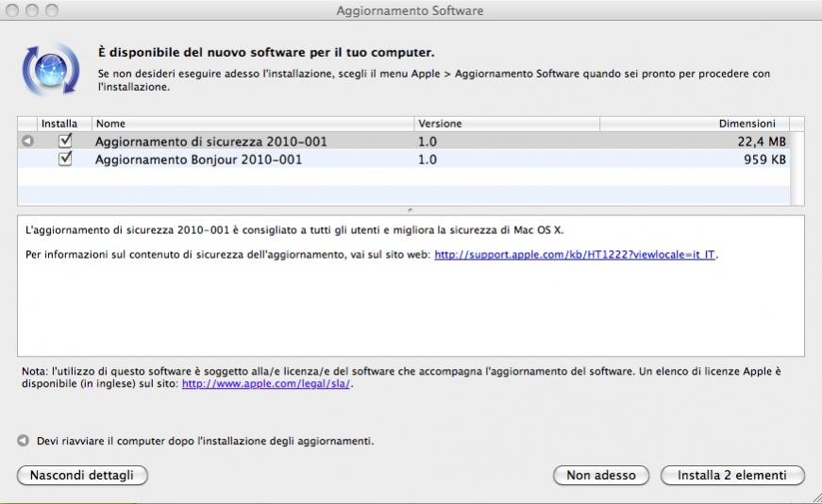Open the apple.com/legal/sla link
Viewport: 822px width, 504px height.
tap(266, 384)
